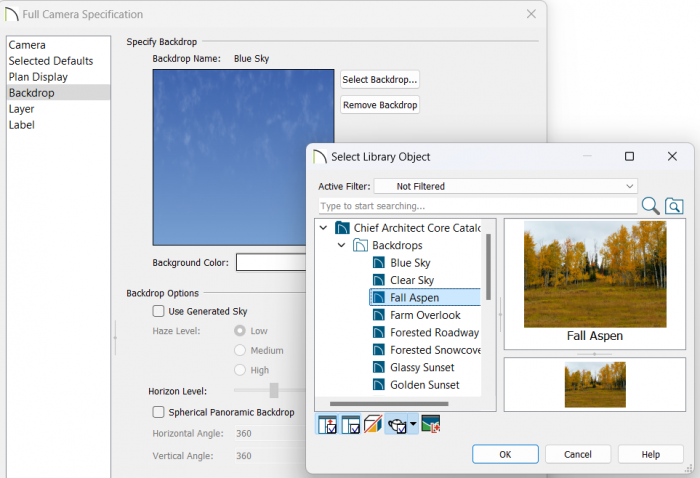Click the Background Color swatch
The width and height of the screenshot is (700, 478).
coord(271,262)
